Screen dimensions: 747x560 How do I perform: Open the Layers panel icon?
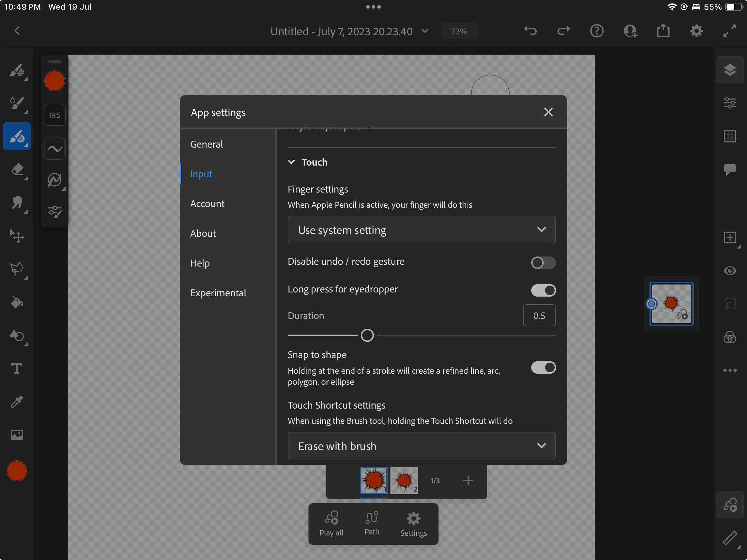pyautogui.click(x=730, y=70)
